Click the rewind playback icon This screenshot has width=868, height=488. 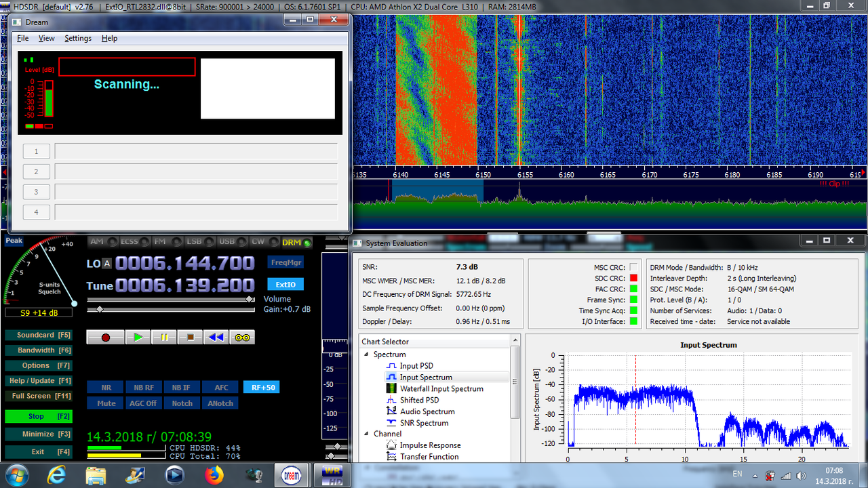[x=216, y=337]
